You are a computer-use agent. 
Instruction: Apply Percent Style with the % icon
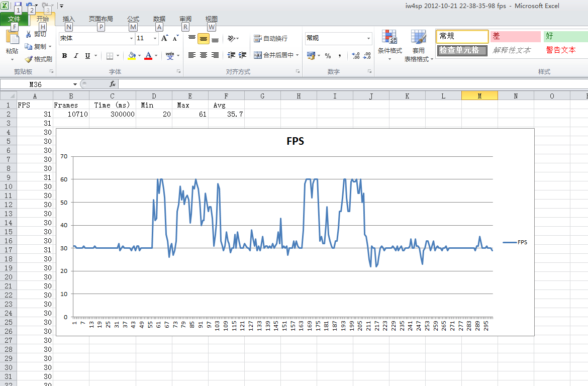pyautogui.click(x=328, y=55)
